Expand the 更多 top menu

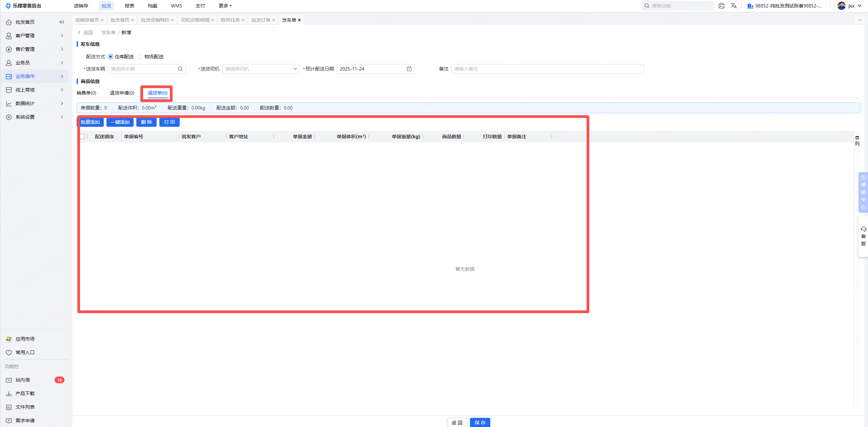[225, 6]
